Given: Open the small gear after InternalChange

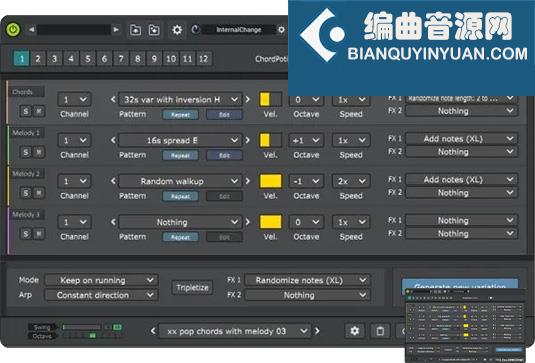Looking at the screenshot, I should (281, 30).
